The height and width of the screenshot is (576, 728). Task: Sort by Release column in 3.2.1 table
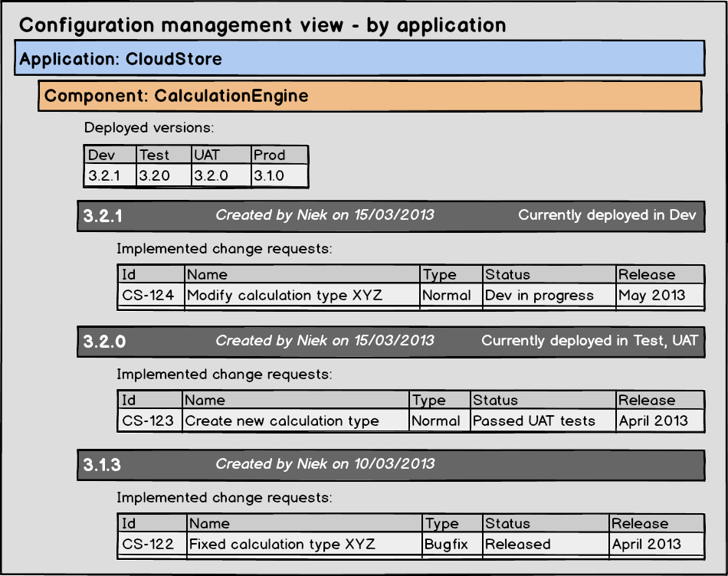click(660, 274)
